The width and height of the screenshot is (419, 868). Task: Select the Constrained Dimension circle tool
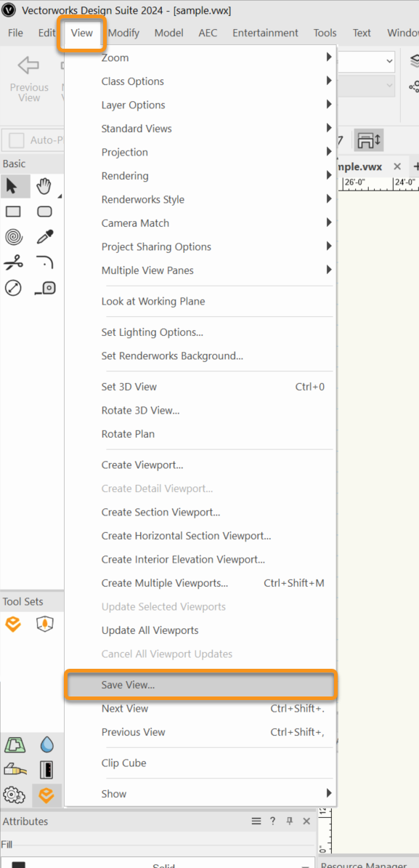[x=13, y=287]
